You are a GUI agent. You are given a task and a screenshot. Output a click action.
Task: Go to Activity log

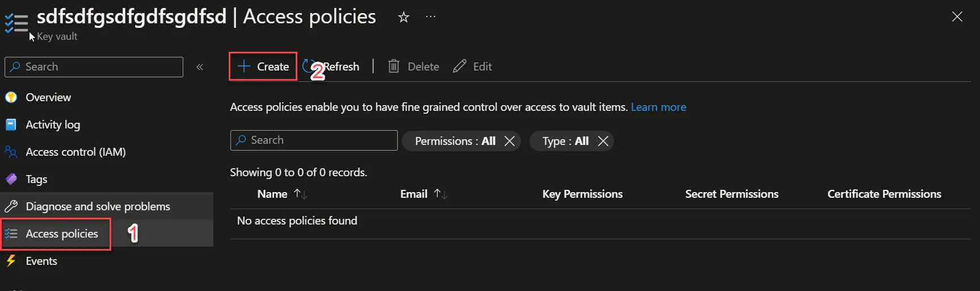pos(53,124)
